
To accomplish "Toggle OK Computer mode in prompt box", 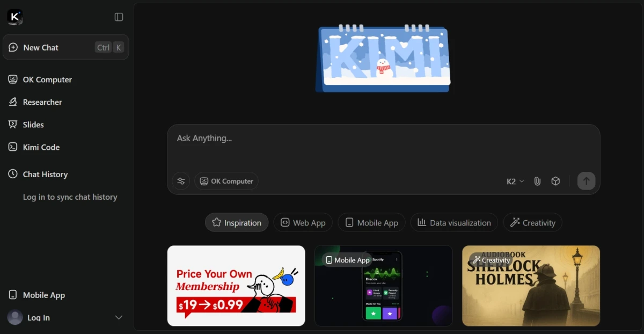I will pos(226,181).
